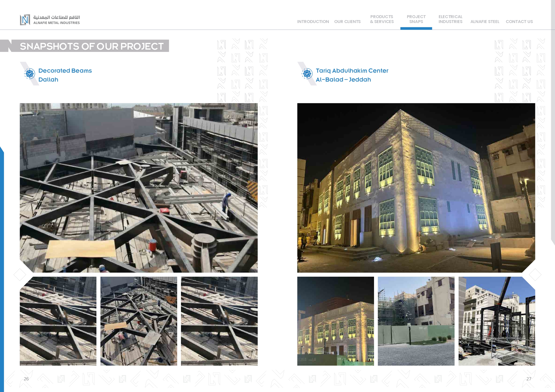This screenshot has height=392, width=555.
Task: Select the Project Snaps tab
Action: (416, 19)
